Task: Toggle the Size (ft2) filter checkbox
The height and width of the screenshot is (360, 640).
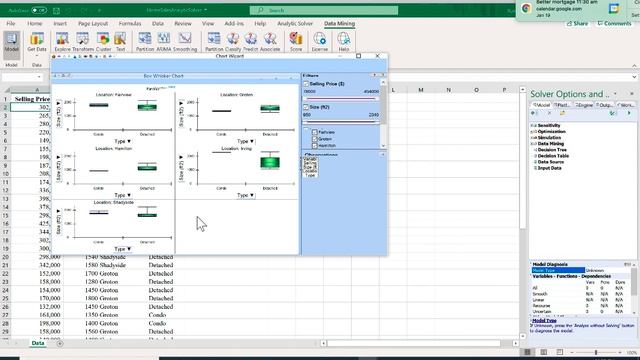Action: pos(306,107)
